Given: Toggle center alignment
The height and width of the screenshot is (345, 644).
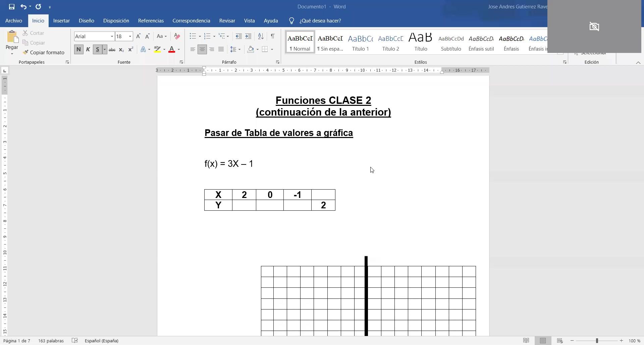Looking at the screenshot, I should coord(202,50).
